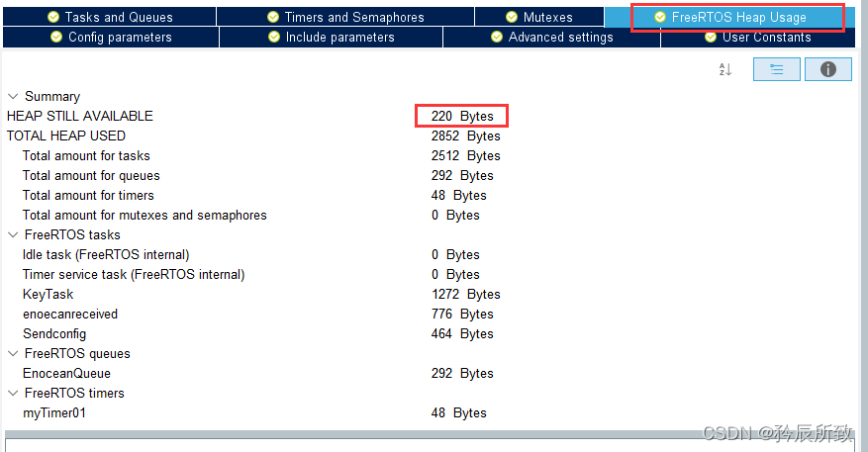Click green check icon on Config parameters
Screen dimensions: 868x452
(56, 37)
